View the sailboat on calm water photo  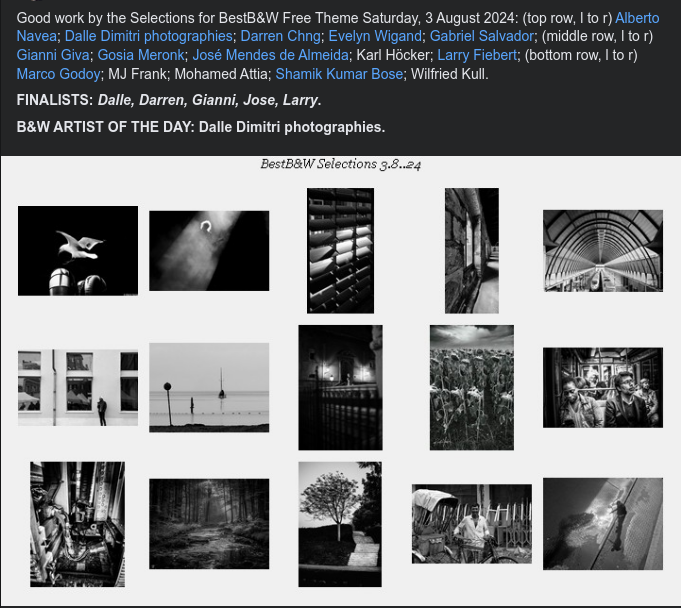(x=209, y=387)
